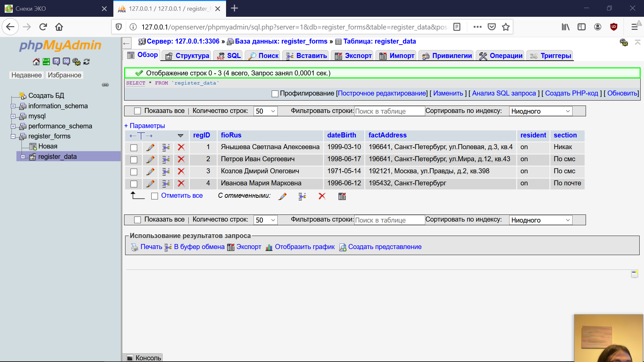The width and height of the screenshot is (644, 362).
Task: Open the Импорт tab
Action: coord(396,56)
